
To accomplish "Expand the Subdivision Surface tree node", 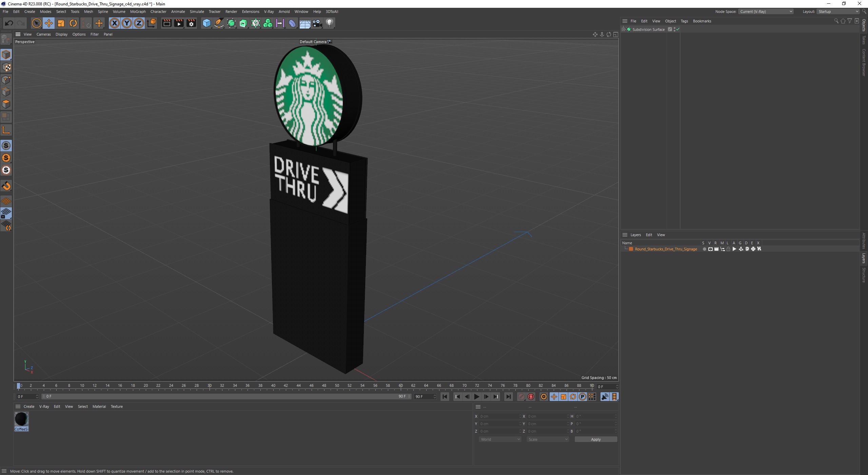I will click(x=624, y=30).
